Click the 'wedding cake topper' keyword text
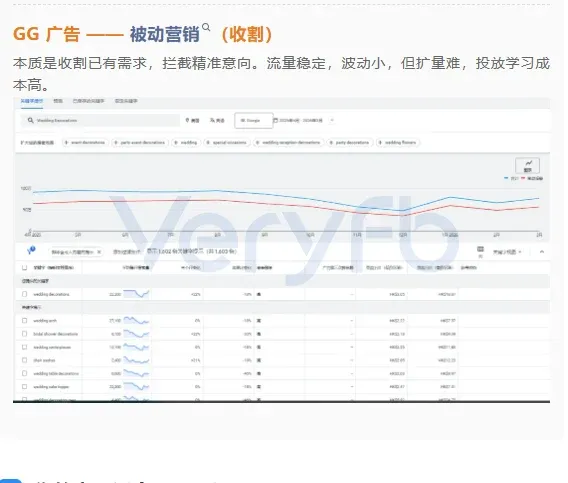Image resolution: width=568 pixels, height=483 pixels. point(51,387)
